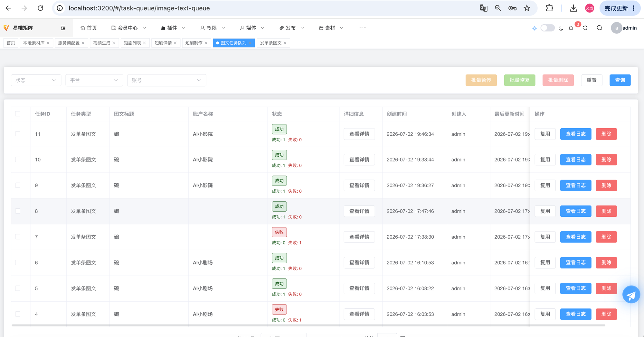The image size is (644, 337).
Task: Open the notification bell
Action: pyautogui.click(x=571, y=28)
